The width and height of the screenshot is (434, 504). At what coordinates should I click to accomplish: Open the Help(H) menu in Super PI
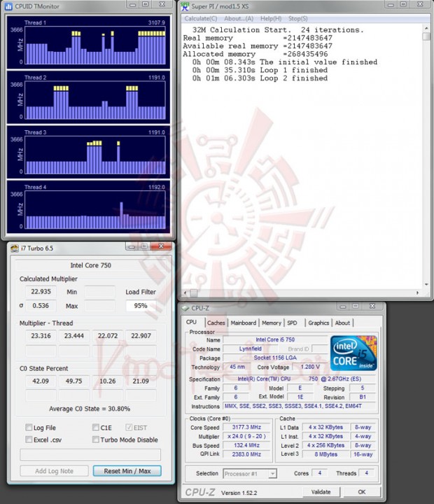point(271,19)
